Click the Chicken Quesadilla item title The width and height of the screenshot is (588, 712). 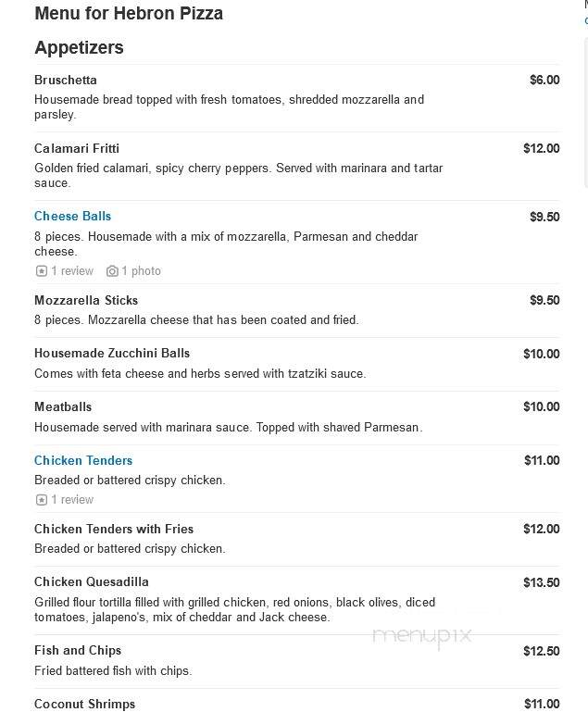point(92,582)
